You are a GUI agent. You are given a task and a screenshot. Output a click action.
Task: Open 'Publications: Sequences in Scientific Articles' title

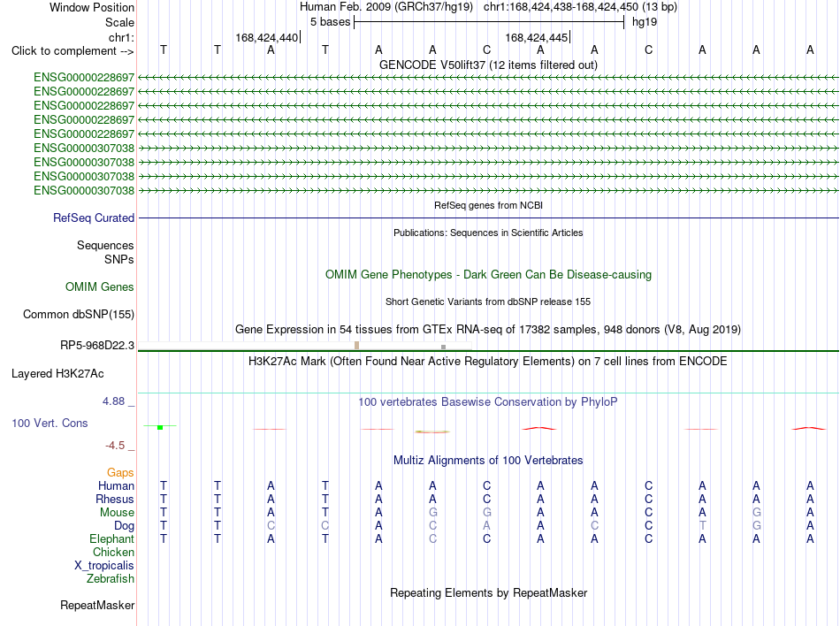[488, 233]
